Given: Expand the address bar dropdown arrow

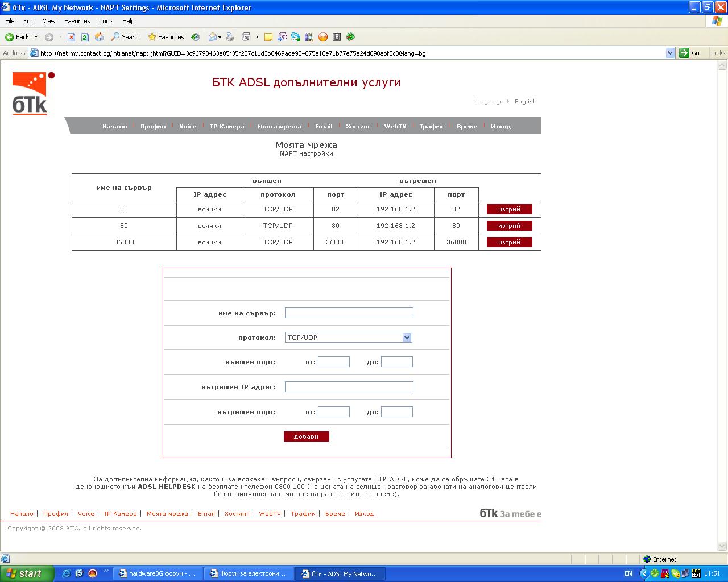Looking at the screenshot, I should (x=670, y=53).
